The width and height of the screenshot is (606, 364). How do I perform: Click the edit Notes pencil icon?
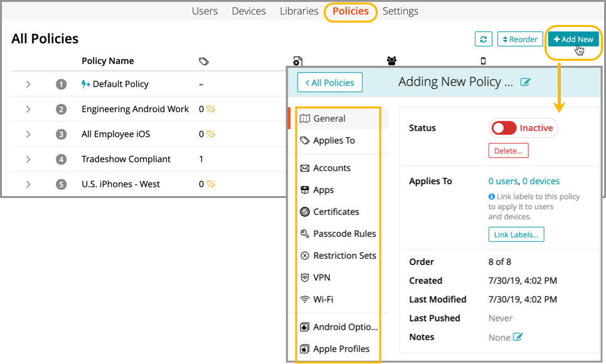click(518, 337)
